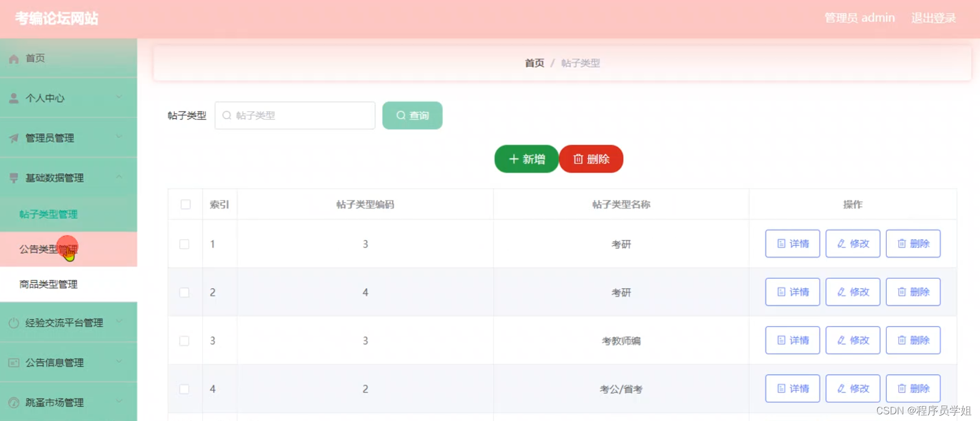Open the 跳蚤市场管理 sidebar menu
The width and height of the screenshot is (980, 421).
(68, 403)
